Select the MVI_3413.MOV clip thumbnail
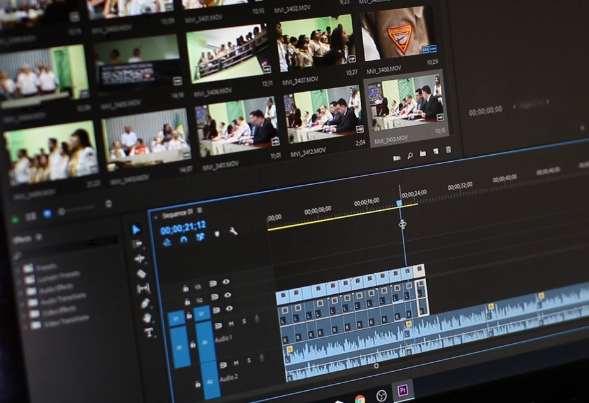This screenshot has height=403, width=589. 407,102
